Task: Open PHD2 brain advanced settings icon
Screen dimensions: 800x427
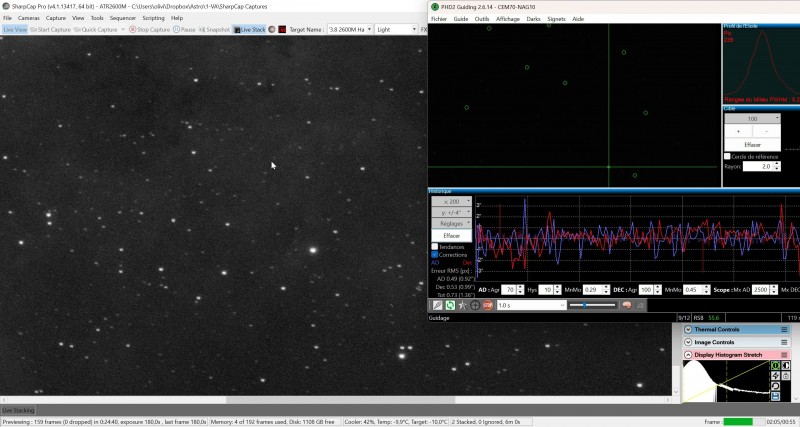Action: (627, 305)
